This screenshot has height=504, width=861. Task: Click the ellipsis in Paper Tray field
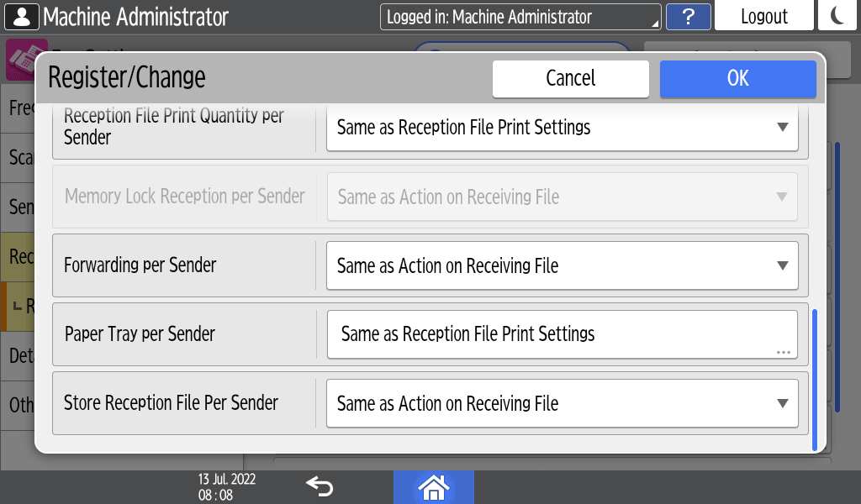pyautogui.click(x=784, y=352)
